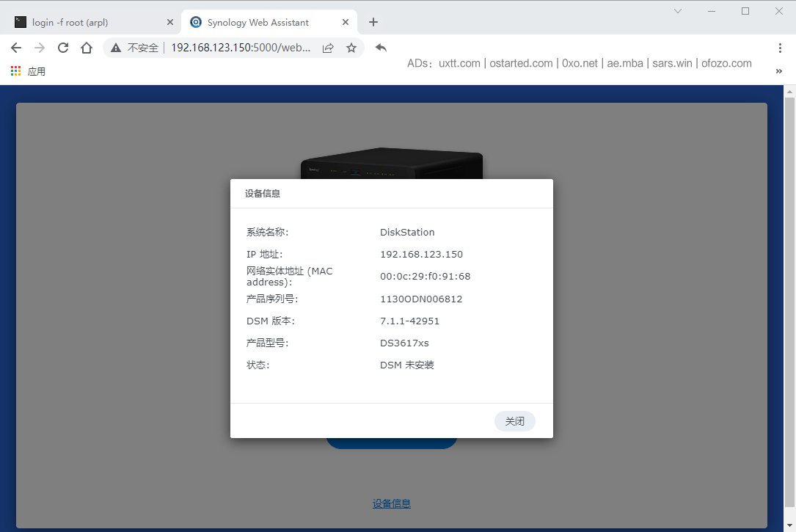Click the DSM 版本 label
The height and width of the screenshot is (532, 796).
[271, 321]
